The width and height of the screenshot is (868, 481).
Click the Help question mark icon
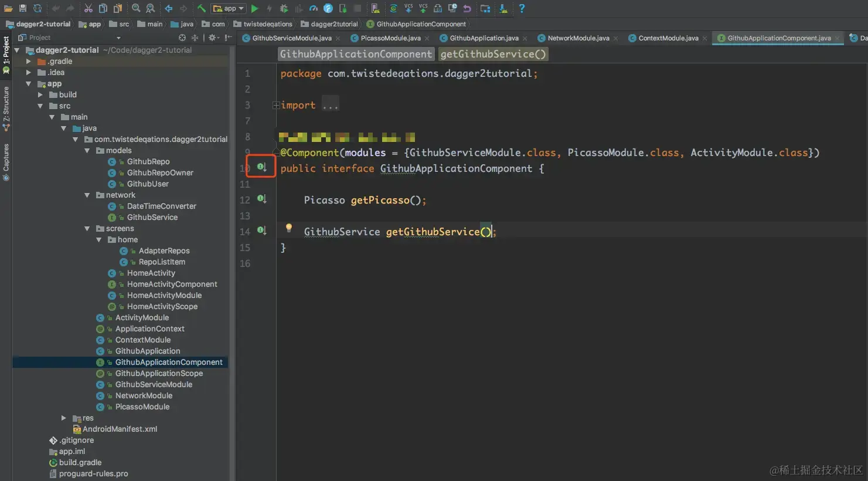[x=522, y=8]
